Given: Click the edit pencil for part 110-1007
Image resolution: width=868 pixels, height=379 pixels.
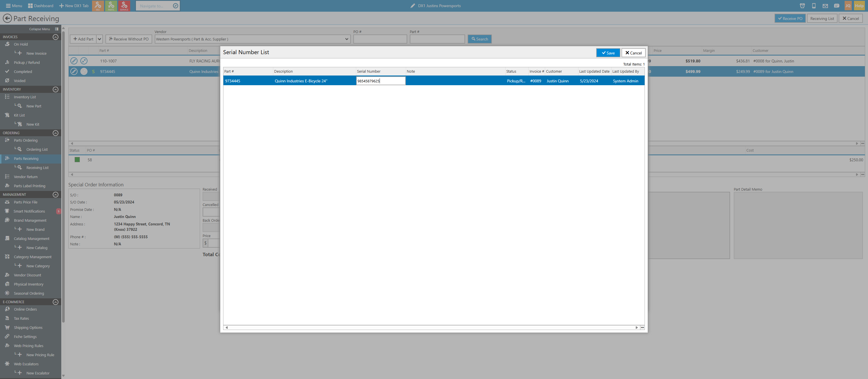Looking at the screenshot, I should pyautogui.click(x=74, y=61).
